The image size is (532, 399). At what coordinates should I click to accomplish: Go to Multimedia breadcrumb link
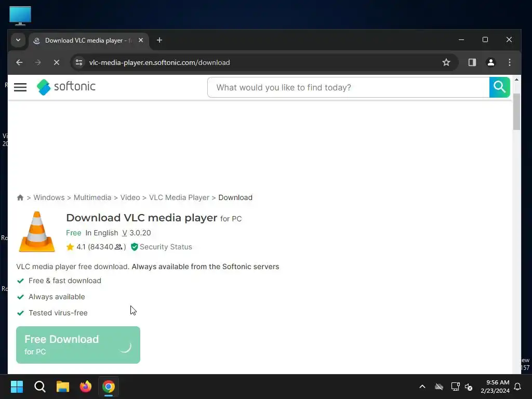92,197
